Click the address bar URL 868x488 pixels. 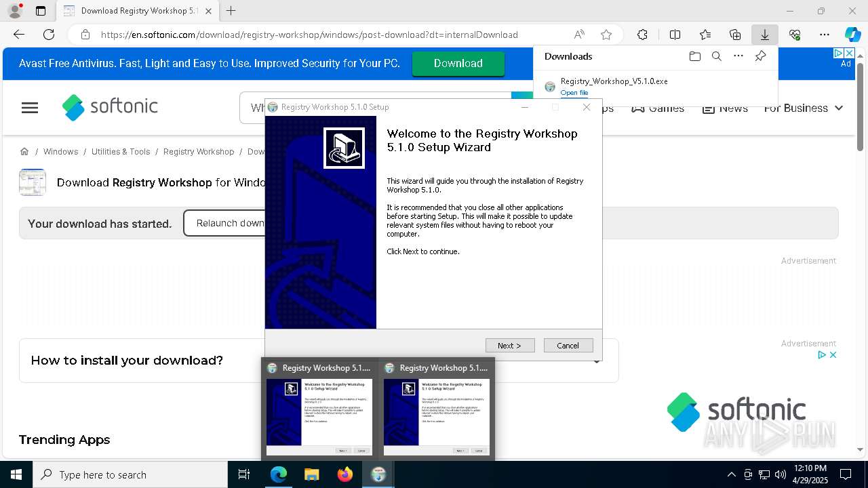tap(309, 35)
